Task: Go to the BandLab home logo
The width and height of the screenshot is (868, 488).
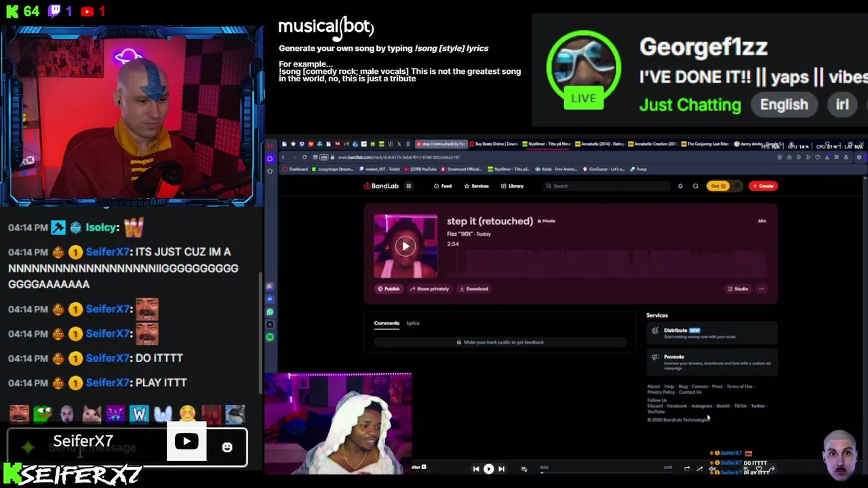Action: (381, 186)
